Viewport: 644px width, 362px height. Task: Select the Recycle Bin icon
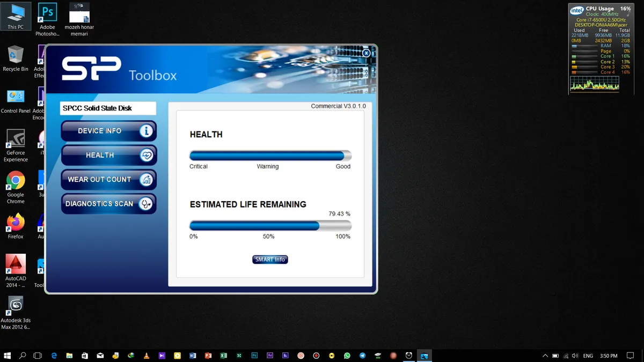coord(16,58)
